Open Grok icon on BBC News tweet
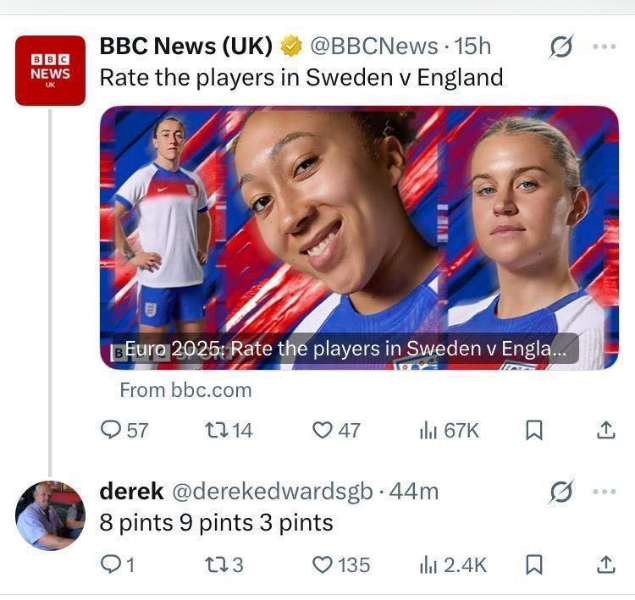 point(561,47)
